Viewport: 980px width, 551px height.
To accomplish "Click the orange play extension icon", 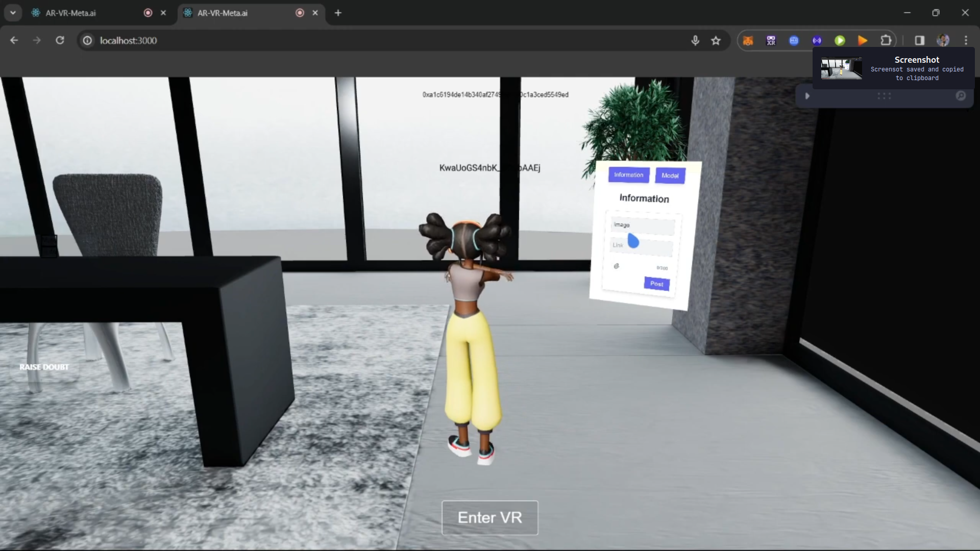I will click(x=863, y=40).
